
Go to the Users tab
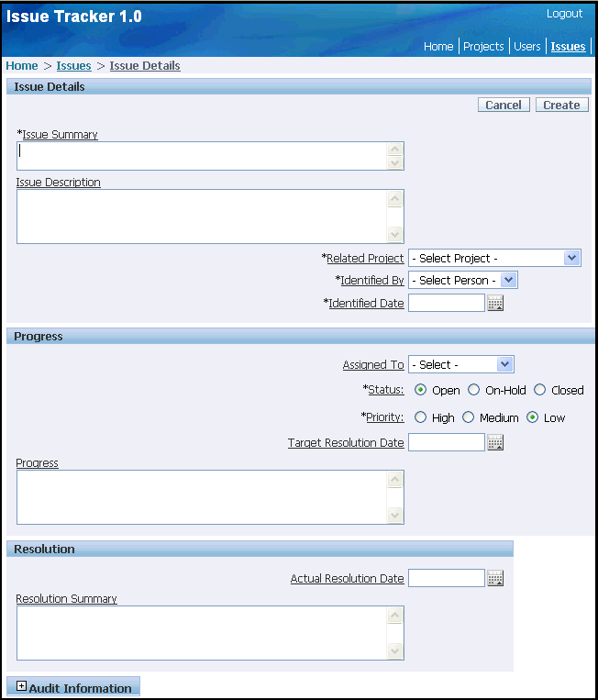pos(527,46)
